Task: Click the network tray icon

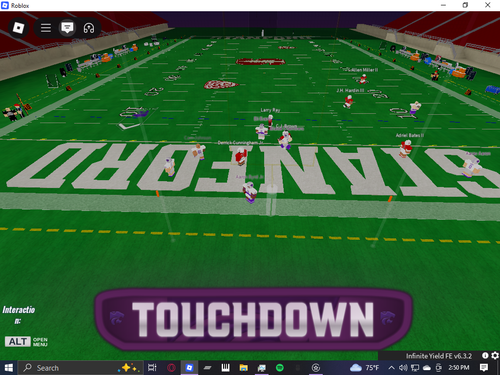Action: [x=415, y=368]
